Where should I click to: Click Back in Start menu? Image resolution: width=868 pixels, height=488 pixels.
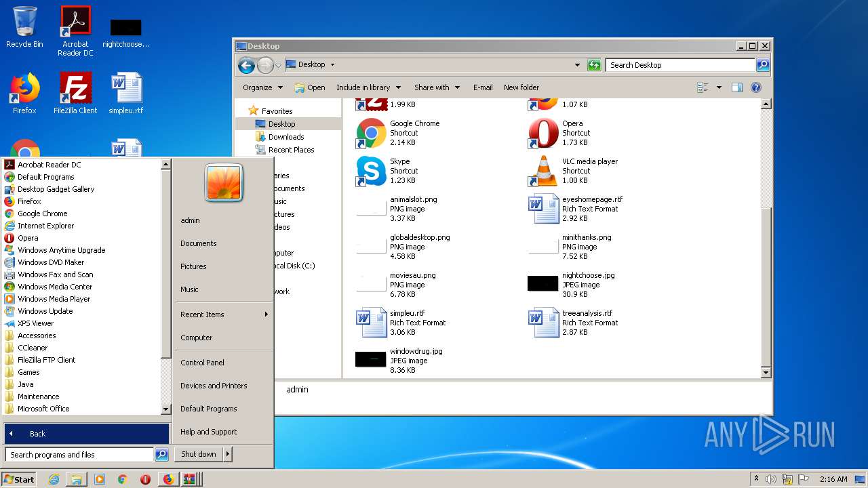pyautogui.click(x=86, y=434)
